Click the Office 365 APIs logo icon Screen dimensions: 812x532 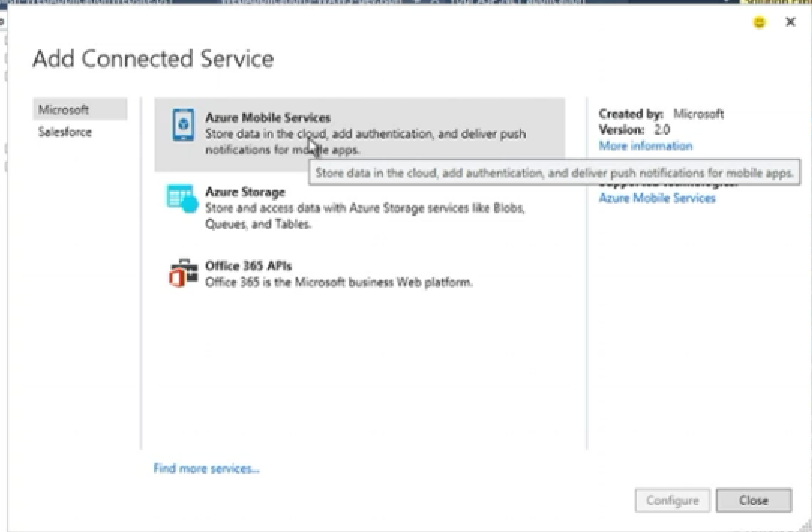point(183,273)
